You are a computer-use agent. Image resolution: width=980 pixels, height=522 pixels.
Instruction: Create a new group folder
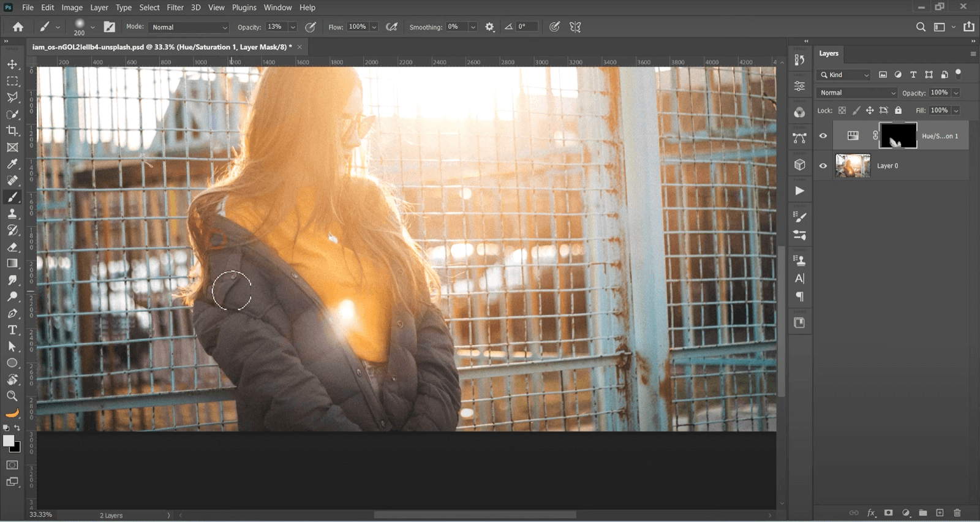(923, 513)
